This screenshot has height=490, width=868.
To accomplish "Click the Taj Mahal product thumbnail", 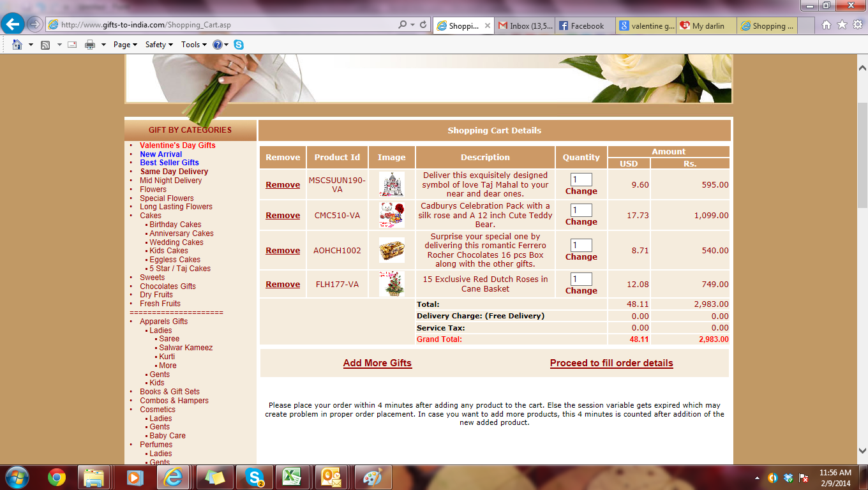I will point(391,184).
